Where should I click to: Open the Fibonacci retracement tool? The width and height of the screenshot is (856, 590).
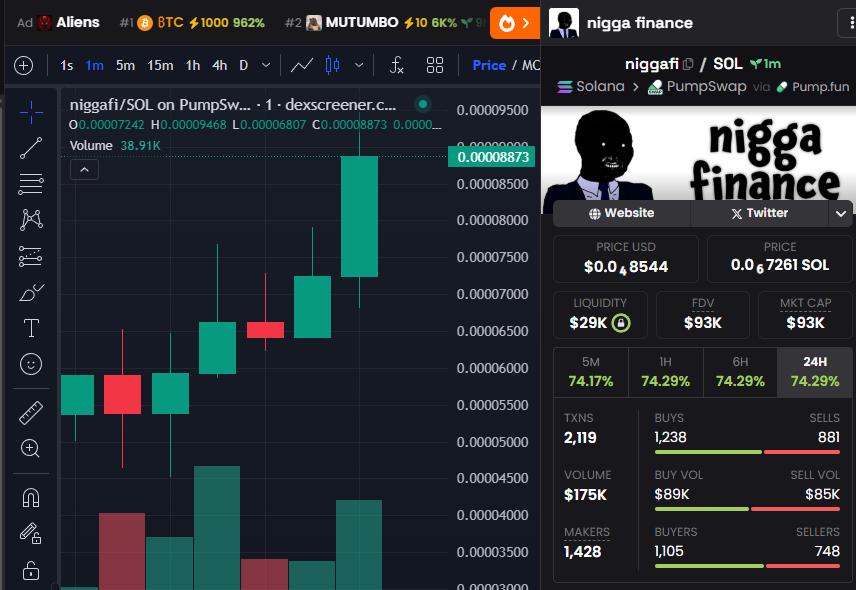coord(31,184)
